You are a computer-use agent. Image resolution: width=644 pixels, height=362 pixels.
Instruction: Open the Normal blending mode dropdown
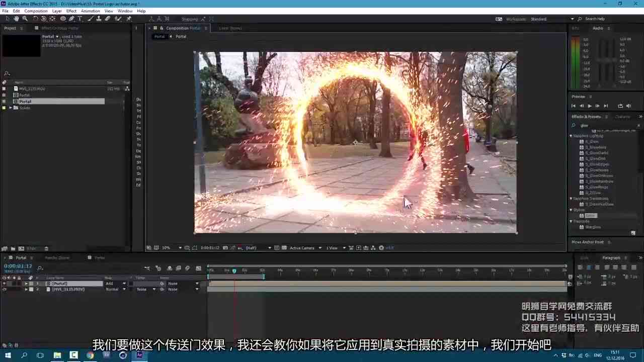(115, 289)
